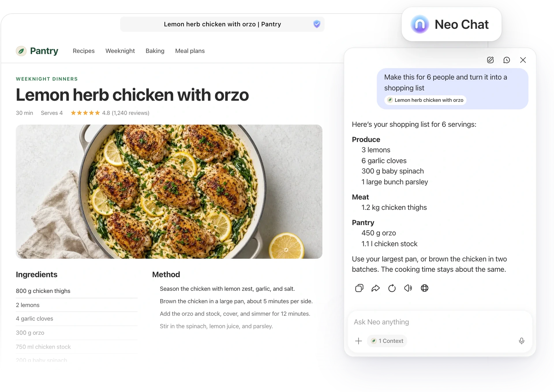Click the address bar page title
554x392 pixels.
coord(222,24)
